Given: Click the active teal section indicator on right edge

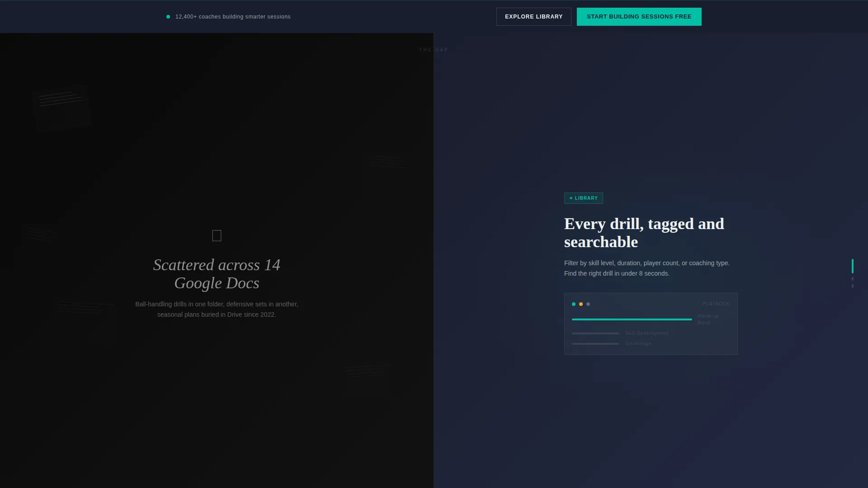Looking at the screenshot, I should pos(853,266).
